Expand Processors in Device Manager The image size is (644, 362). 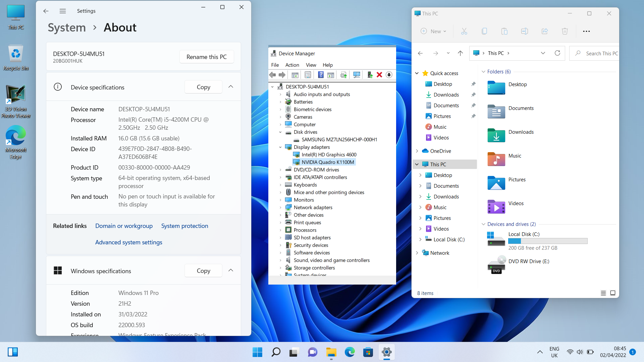click(x=280, y=230)
